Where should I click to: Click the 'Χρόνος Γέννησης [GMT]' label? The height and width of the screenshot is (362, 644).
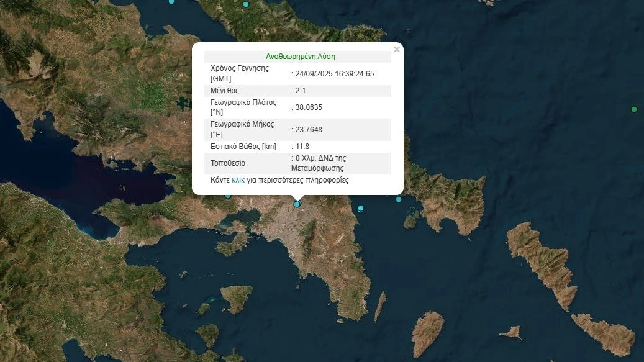point(240,73)
